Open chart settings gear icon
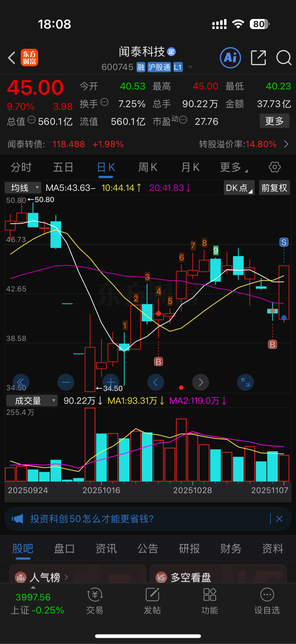The width and height of the screenshot is (296, 644). 275,167
